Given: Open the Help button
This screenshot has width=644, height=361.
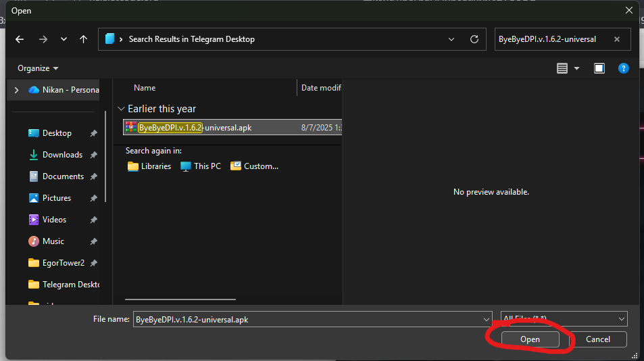Looking at the screenshot, I should [624, 68].
